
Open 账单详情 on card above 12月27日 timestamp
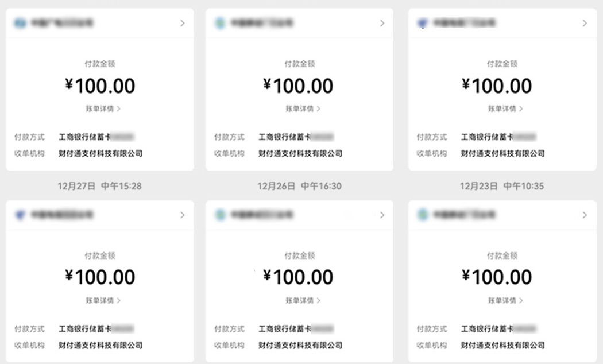click(103, 109)
